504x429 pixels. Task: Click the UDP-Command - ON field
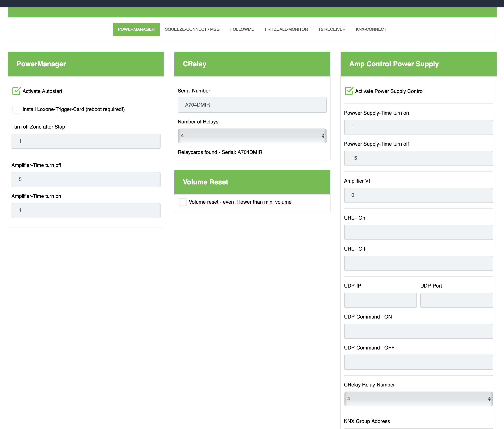tap(418, 331)
